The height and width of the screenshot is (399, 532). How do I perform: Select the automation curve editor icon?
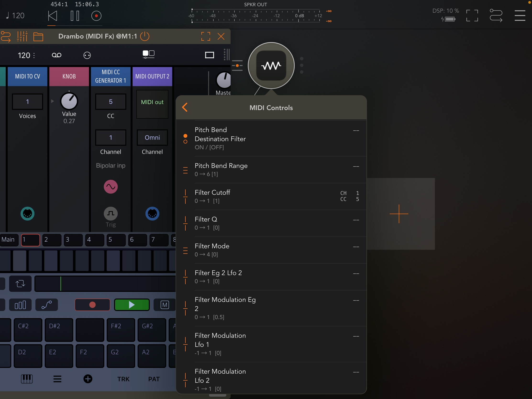(x=46, y=305)
